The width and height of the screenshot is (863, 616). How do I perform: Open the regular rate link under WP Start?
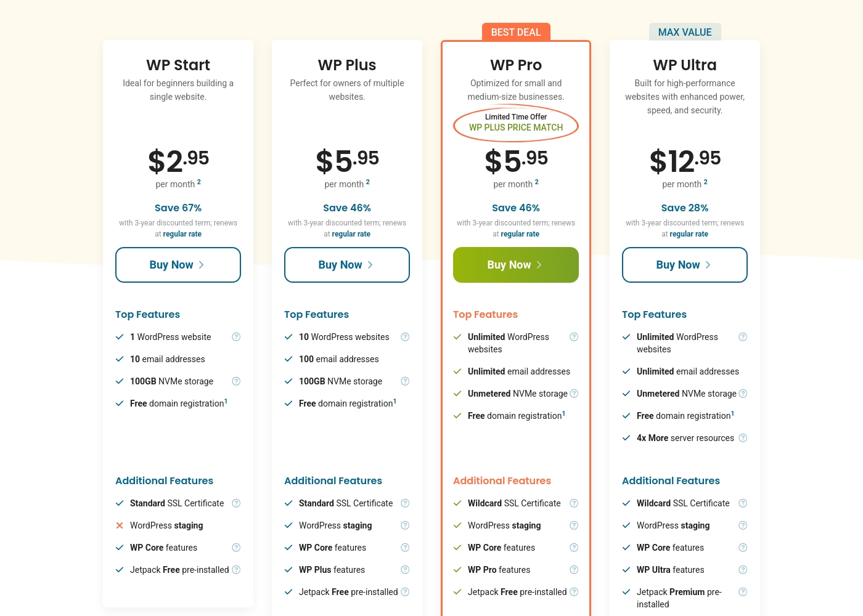point(182,234)
